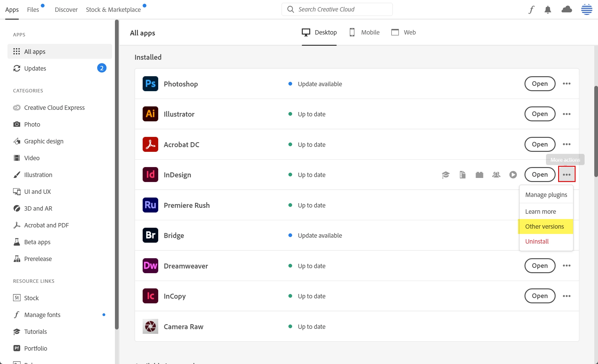Switch to the Web tab
This screenshot has height=364, width=598.
404,32
